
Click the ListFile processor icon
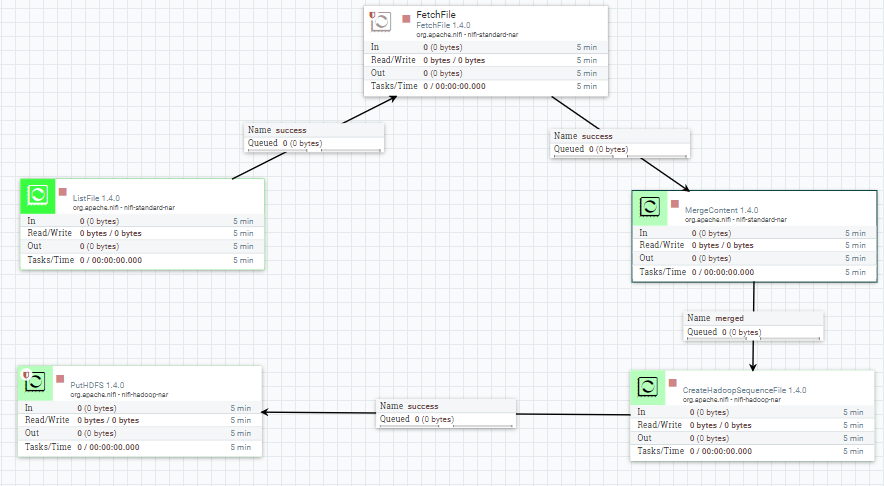point(38,196)
